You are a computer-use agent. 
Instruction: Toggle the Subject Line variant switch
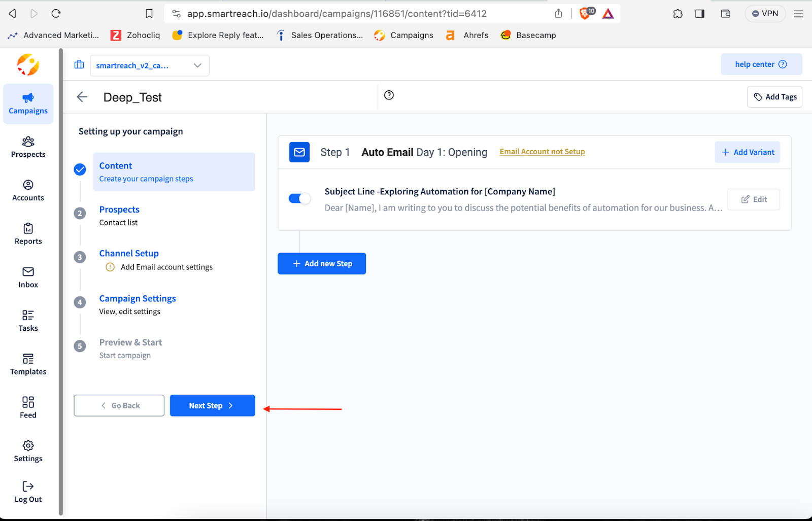pos(299,198)
